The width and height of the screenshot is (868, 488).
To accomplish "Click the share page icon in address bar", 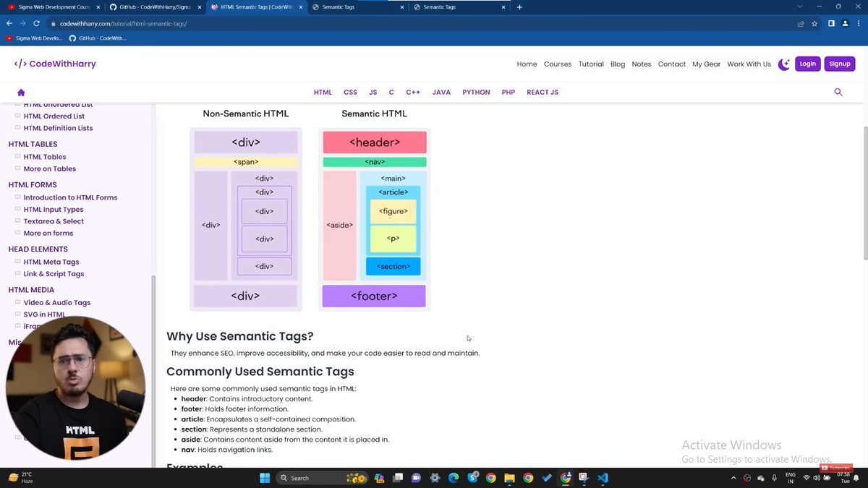I will [801, 23].
